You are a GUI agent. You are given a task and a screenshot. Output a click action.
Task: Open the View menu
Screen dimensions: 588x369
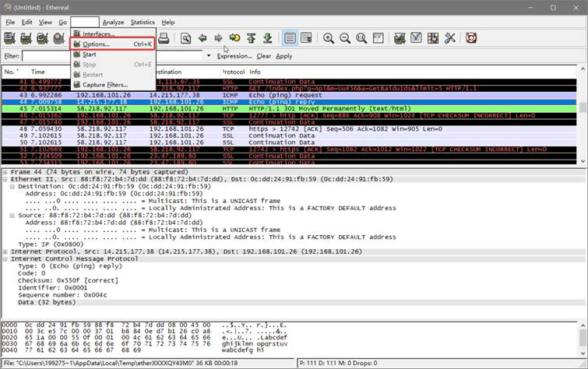pyautogui.click(x=45, y=22)
